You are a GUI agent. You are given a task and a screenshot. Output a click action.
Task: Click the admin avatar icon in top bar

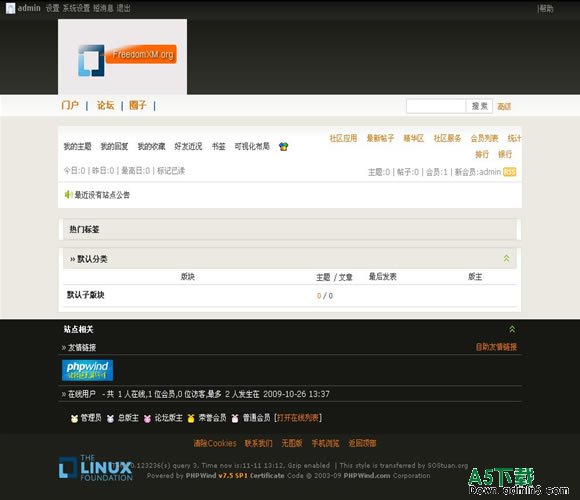pos(10,8)
